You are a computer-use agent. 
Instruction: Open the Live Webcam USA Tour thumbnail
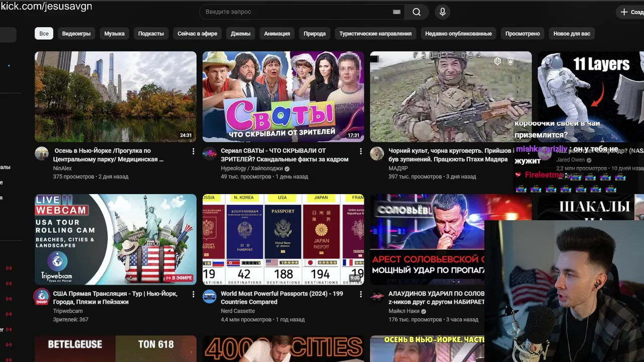point(116,239)
